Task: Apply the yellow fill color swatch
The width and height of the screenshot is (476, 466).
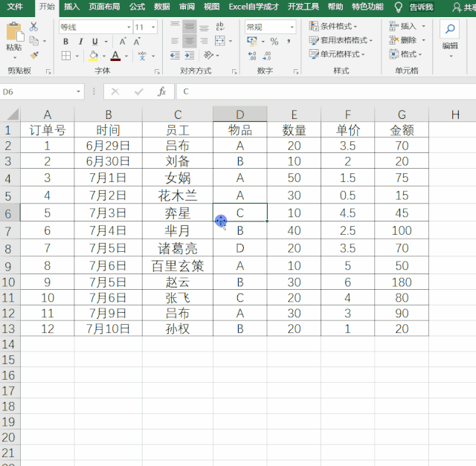Action: [93, 56]
